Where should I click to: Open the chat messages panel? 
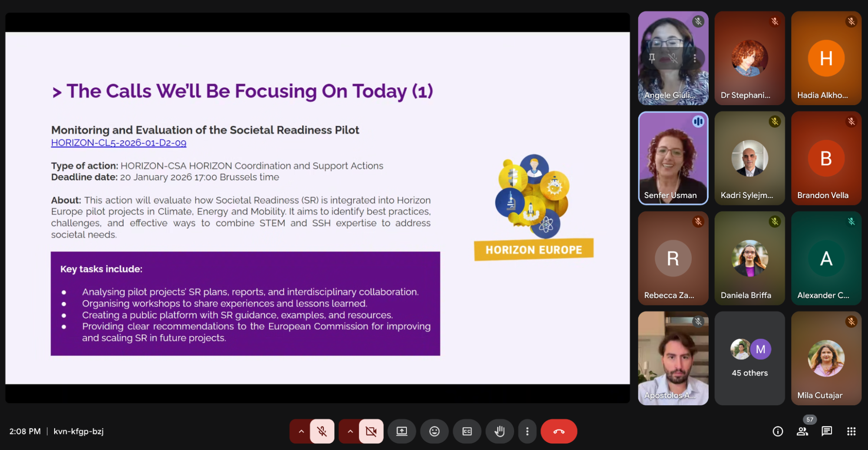[827, 431]
